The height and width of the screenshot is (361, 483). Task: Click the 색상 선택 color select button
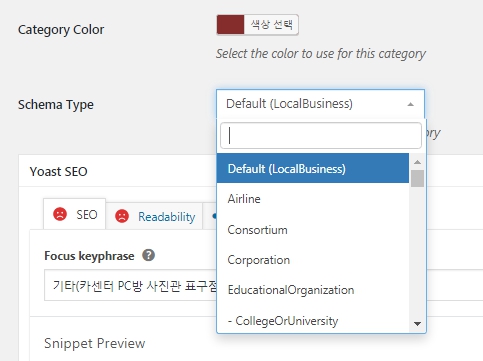pyautogui.click(x=271, y=25)
